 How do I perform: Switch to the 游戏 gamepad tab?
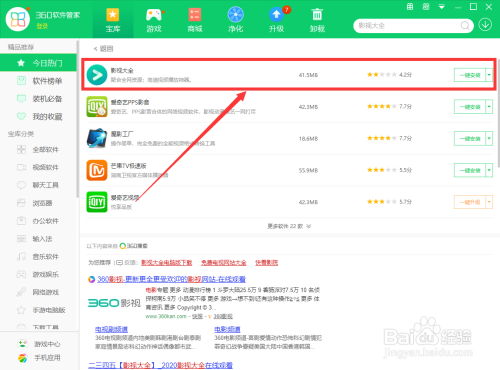point(154,20)
